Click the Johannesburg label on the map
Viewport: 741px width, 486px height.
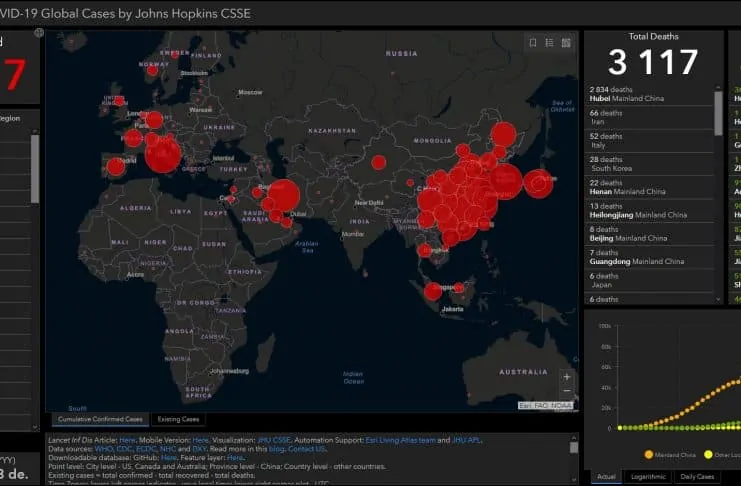point(229,371)
